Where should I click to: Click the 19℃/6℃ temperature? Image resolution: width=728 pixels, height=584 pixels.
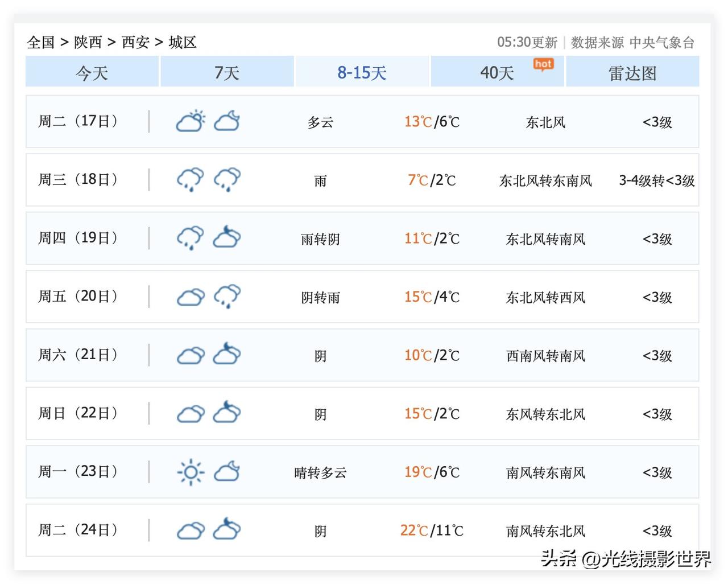[432, 472]
